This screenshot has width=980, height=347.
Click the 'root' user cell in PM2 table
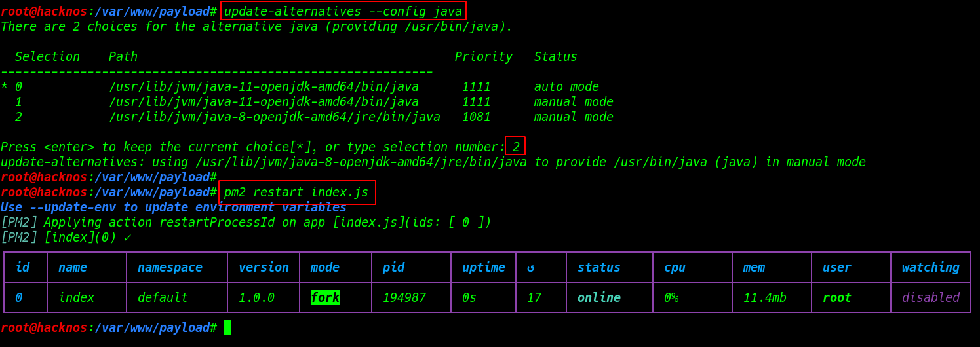tap(837, 298)
